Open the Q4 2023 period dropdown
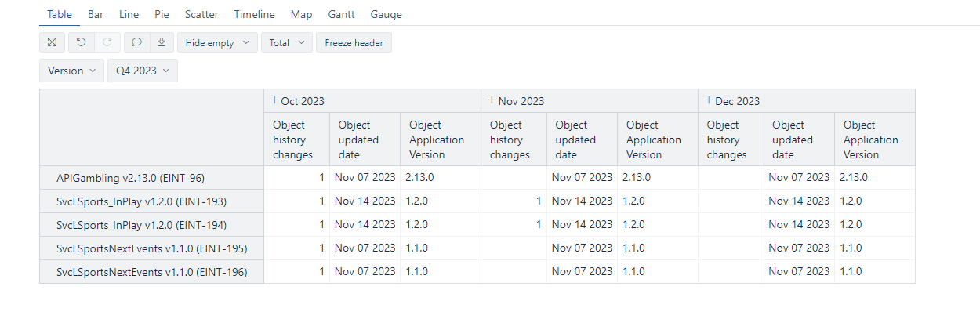Image resolution: width=980 pixels, height=319 pixels. click(x=143, y=71)
